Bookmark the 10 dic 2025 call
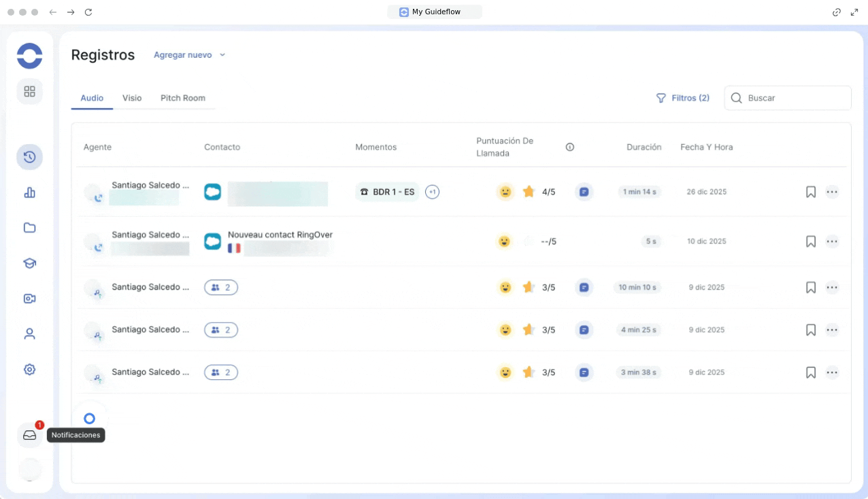The width and height of the screenshot is (868, 499). [x=810, y=241]
